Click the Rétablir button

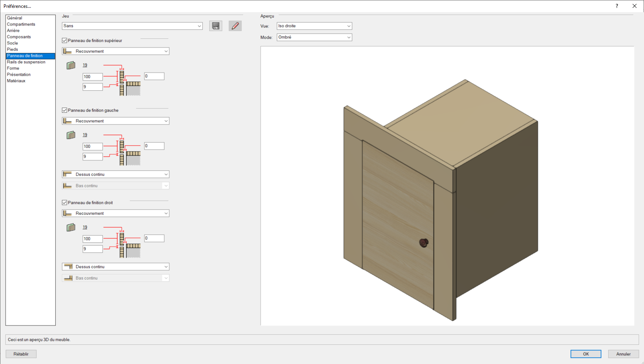[x=21, y=354]
